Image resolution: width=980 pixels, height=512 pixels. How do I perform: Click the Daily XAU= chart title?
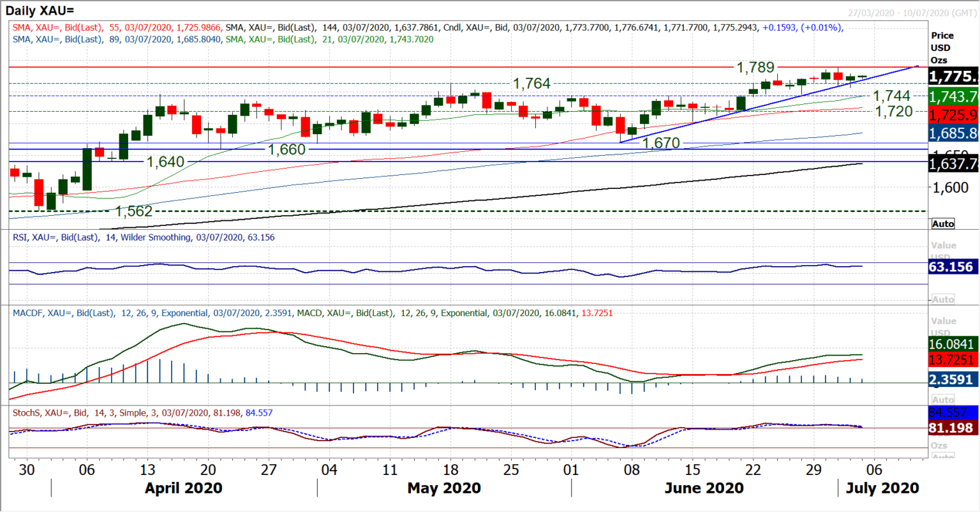click(x=38, y=10)
